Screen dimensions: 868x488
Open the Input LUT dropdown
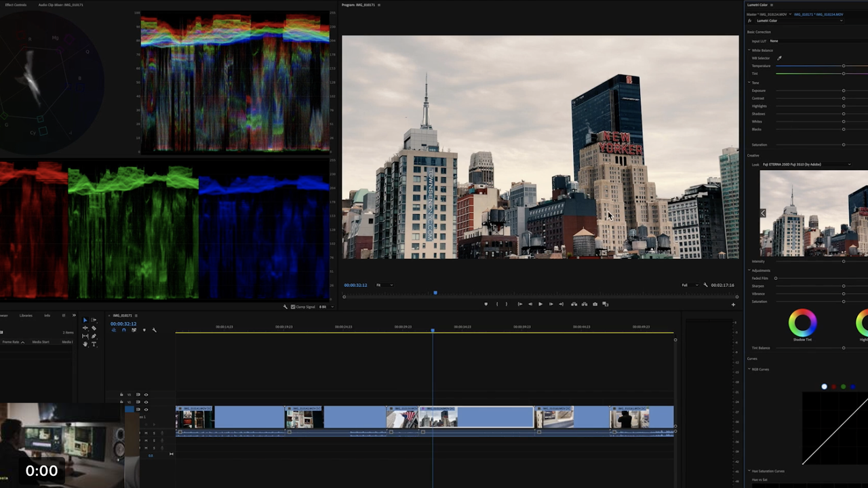click(x=818, y=41)
